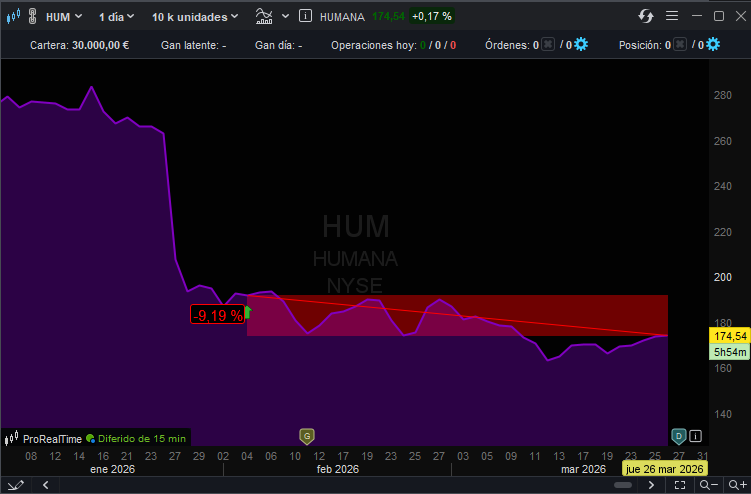The width and height of the screenshot is (751, 494).
Task: Open the instrument info icon beside HUMANA
Action: (305, 16)
